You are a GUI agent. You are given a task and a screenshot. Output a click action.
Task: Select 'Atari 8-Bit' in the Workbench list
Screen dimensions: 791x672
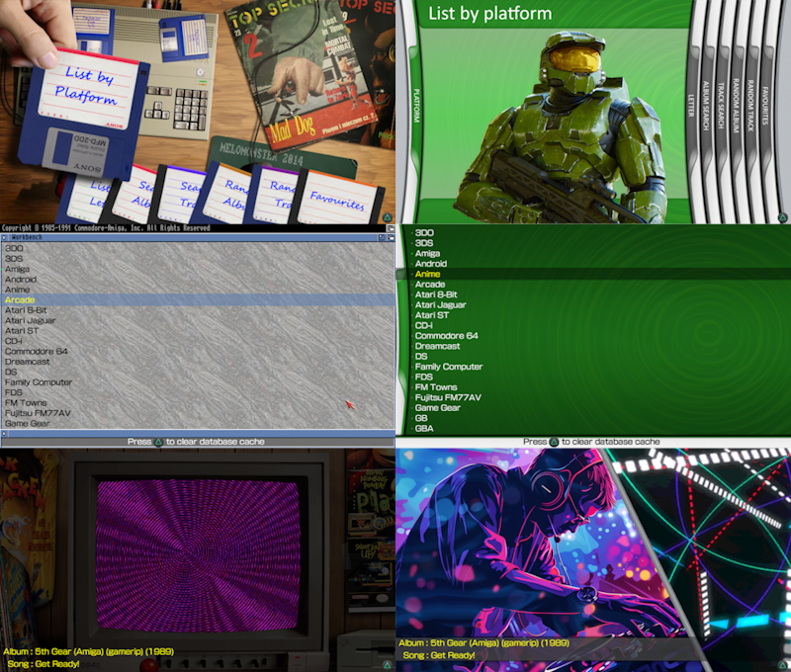[x=26, y=310]
